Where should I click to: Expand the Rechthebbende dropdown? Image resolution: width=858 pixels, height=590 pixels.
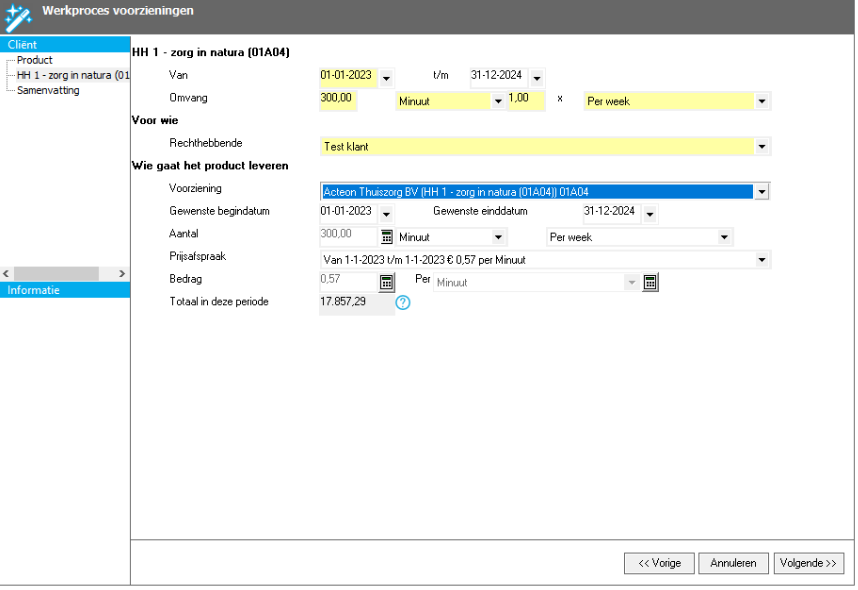click(763, 147)
